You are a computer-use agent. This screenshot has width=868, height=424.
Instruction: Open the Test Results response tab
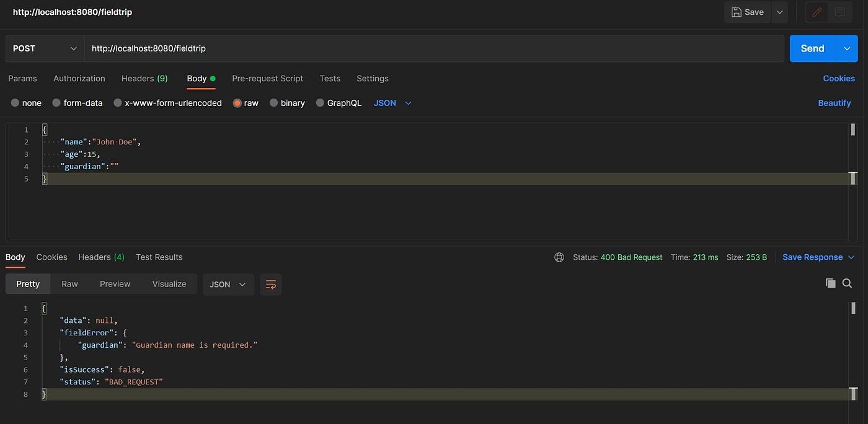157,257
